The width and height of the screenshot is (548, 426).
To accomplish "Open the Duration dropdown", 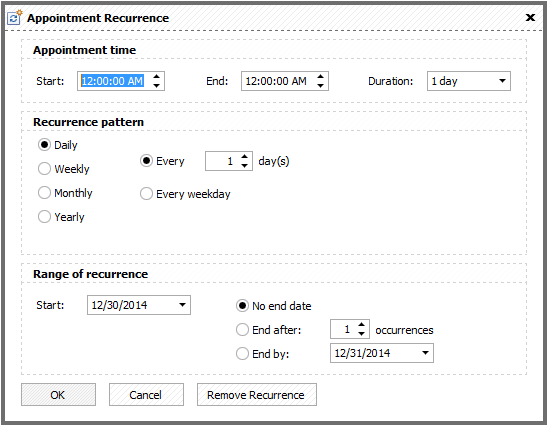I will (502, 81).
